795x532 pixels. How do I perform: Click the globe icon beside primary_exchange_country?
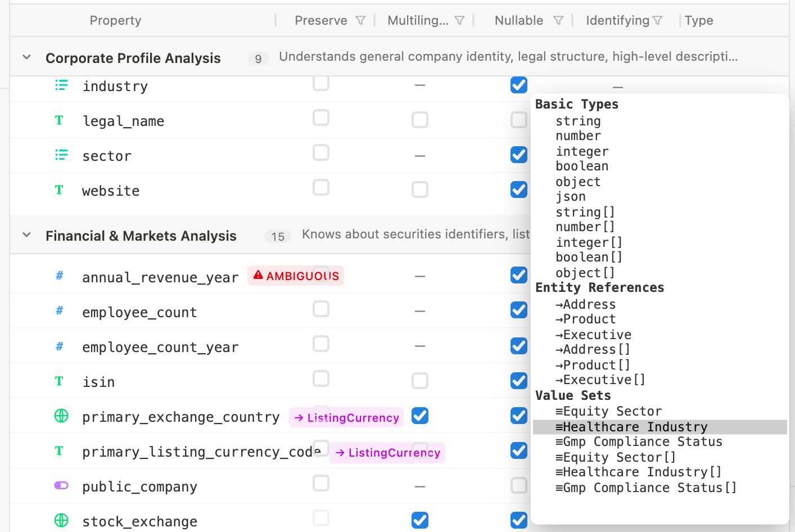(61, 416)
